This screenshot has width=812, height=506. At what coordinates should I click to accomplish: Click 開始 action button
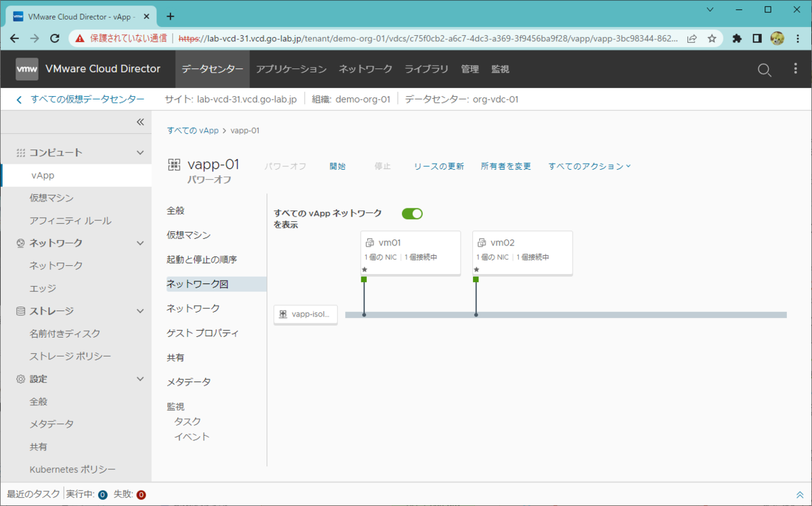[338, 166]
